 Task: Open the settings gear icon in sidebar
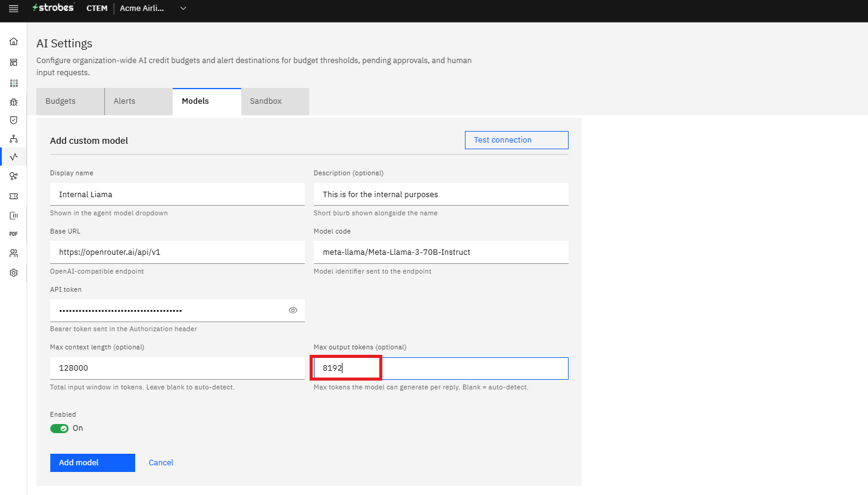click(13, 273)
